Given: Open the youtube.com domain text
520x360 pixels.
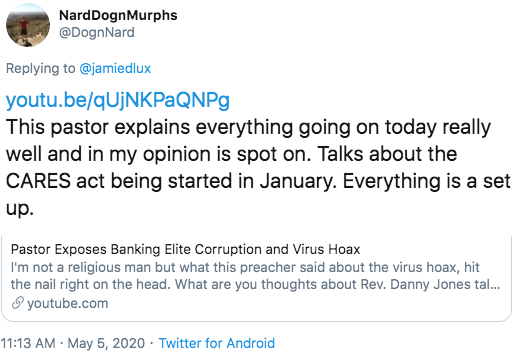Looking at the screenshot, I should [x=68, y=304].
